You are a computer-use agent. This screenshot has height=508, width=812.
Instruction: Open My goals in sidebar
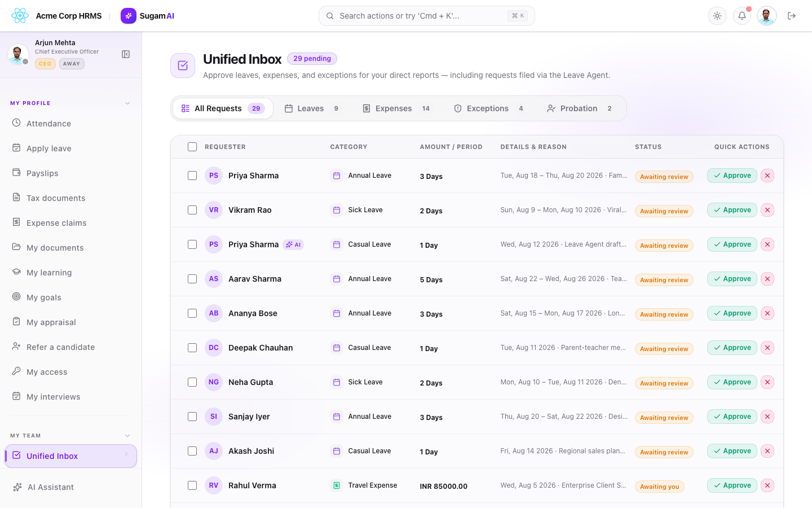71,297
